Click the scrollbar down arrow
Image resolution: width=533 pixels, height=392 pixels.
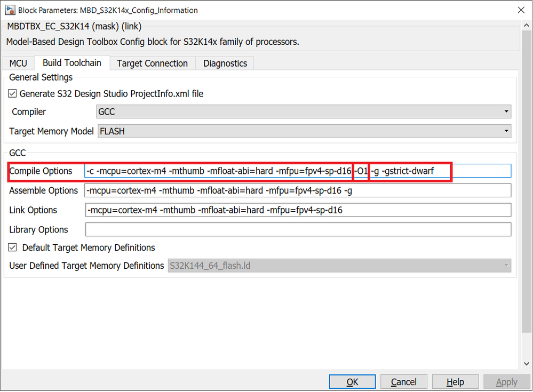click(x=527, y=364)
